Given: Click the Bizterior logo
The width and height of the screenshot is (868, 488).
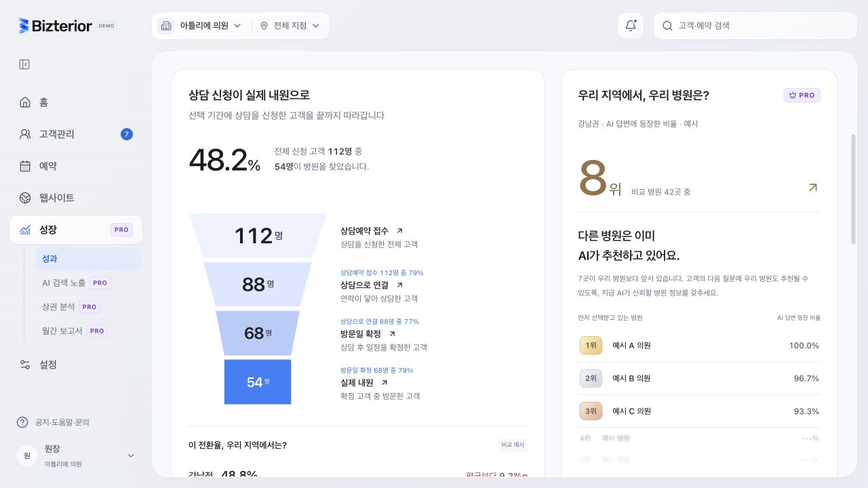Looking at the screenshot, I should pos(56,26).
